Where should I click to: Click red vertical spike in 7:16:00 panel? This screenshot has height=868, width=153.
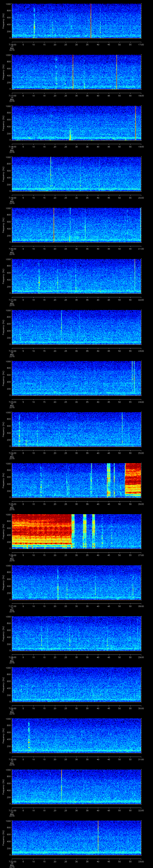(91, 21)
